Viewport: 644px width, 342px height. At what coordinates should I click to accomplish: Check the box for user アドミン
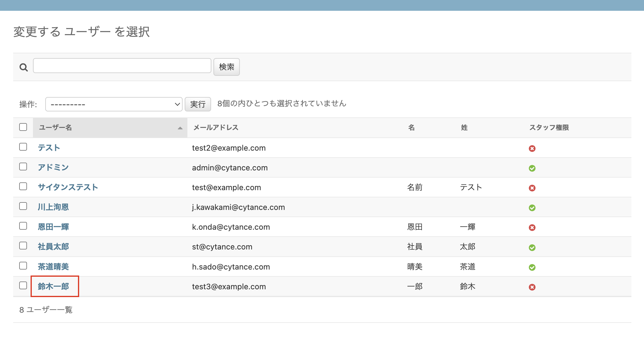tap(23, 167)
